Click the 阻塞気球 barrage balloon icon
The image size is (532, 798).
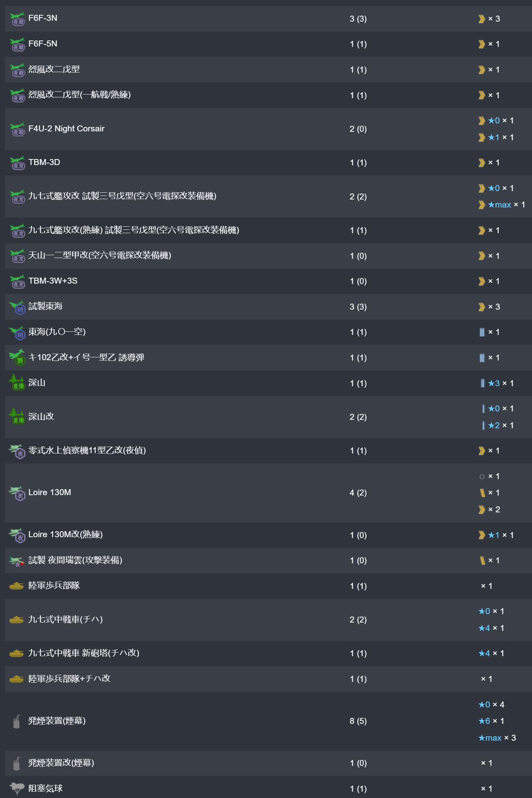tap(16, 788)
